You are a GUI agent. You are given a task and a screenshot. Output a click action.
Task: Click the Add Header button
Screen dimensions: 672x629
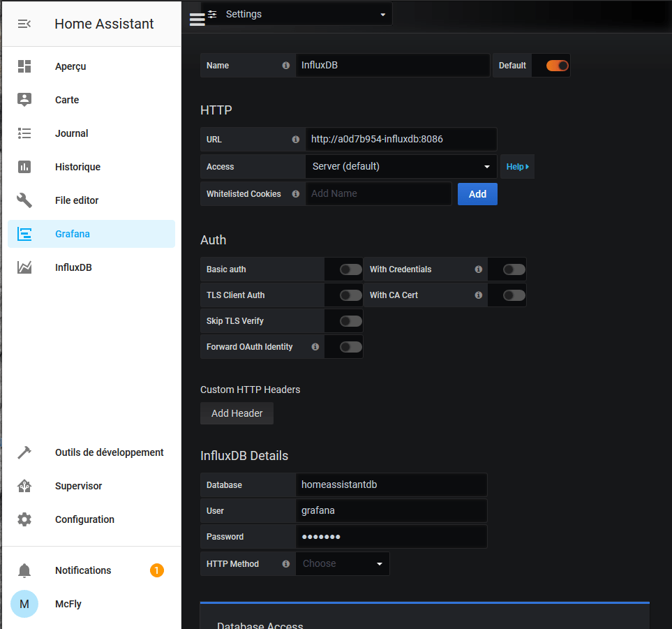click(237, 413)
